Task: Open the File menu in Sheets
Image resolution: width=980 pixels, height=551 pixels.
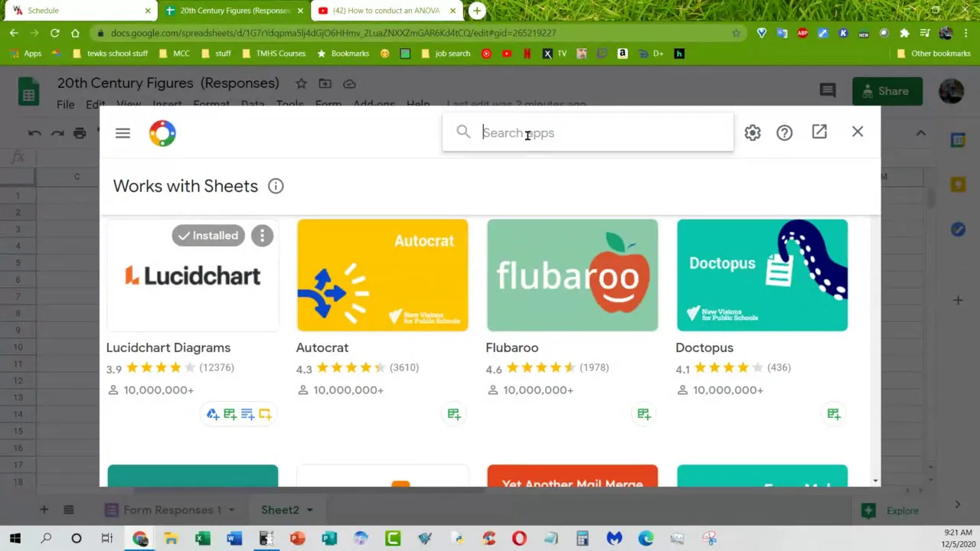Action: point(65,104)
